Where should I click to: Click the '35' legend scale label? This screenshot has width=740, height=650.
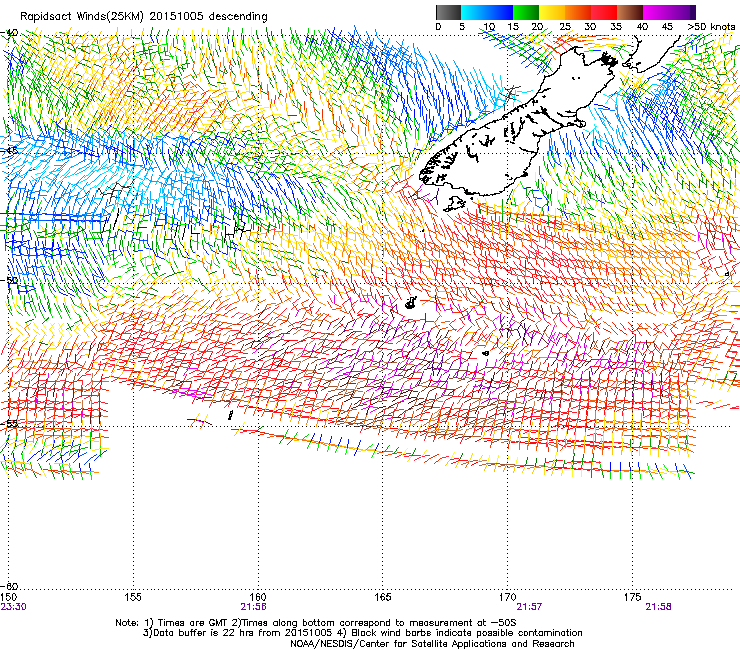(x=616, y=27)
